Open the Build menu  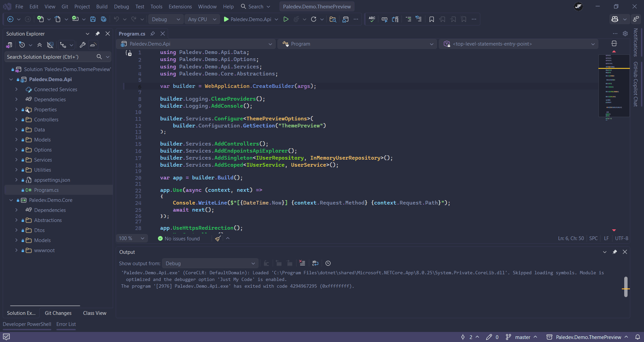pos(102,6)
